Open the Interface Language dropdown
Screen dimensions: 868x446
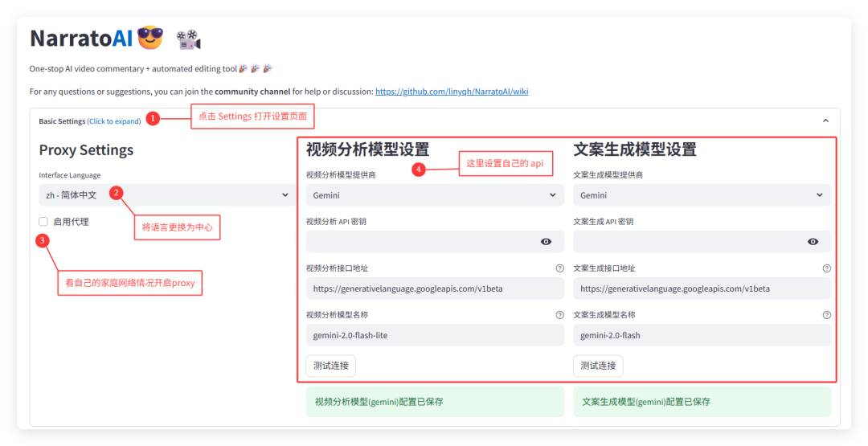point(164,195)
